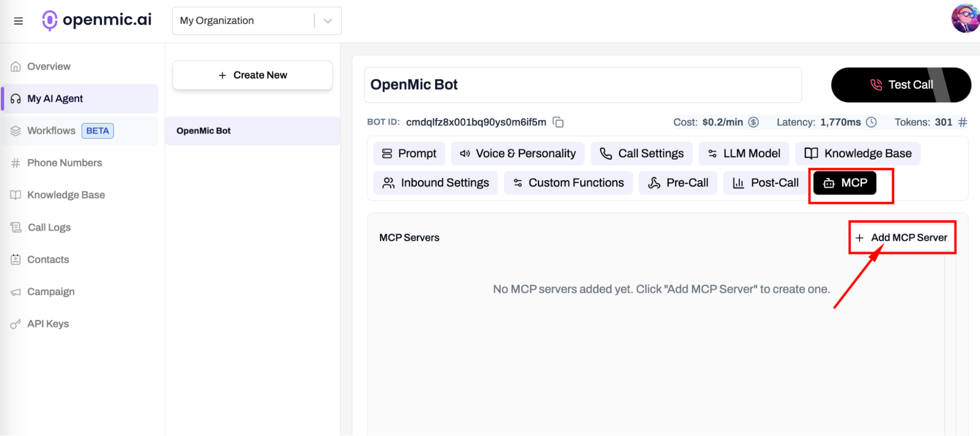The height and width of the screenshot is (436, 980).
Task: Copy the BOT ID with copy icon
Action: point(558,122)
